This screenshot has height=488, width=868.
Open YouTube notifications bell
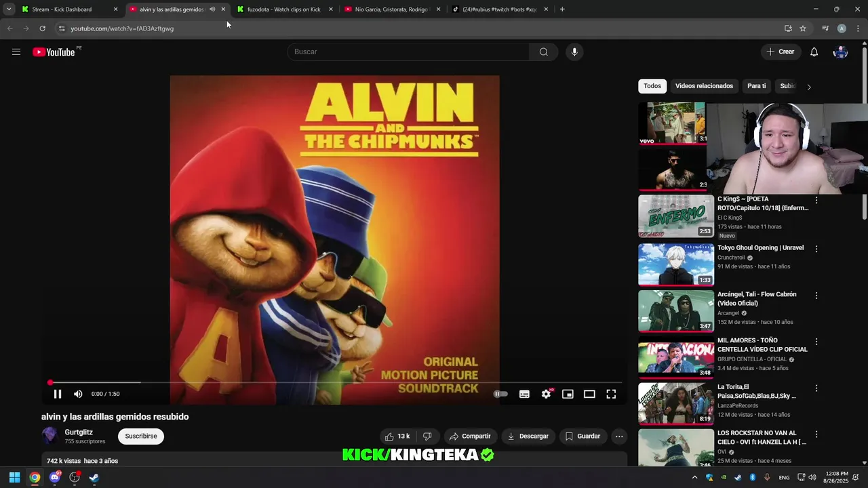click(814, 52)
